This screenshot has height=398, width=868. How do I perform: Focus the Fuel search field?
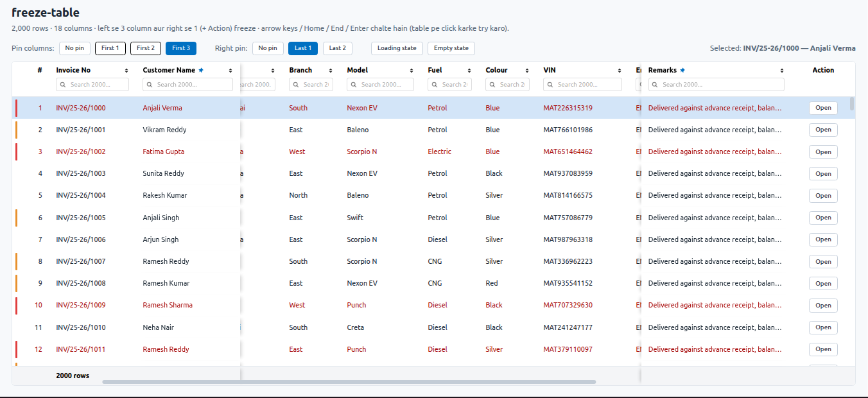(x=449, y=84)
